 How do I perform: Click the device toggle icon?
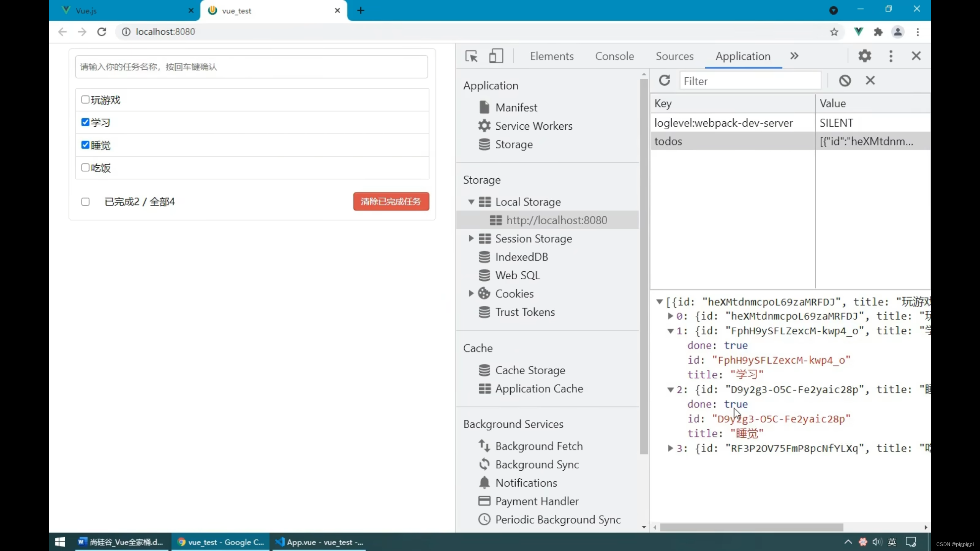[496, 55]
